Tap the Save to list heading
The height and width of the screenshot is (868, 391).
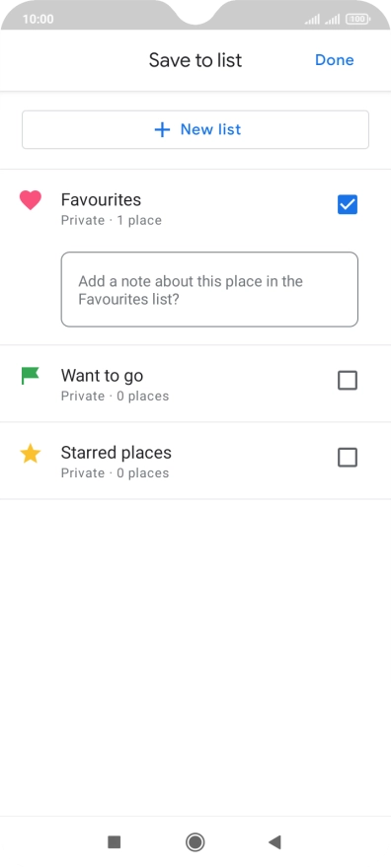click(x=195, y=60)
